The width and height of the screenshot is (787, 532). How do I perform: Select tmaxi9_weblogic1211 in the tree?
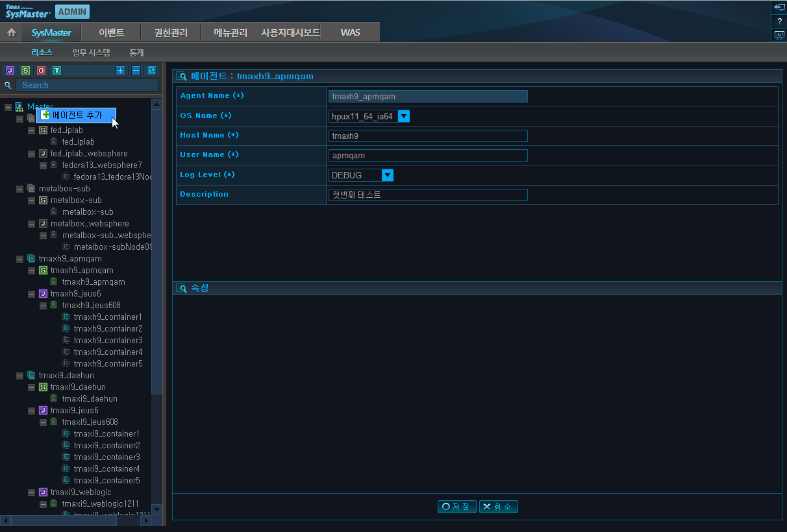tap(100, 504)
